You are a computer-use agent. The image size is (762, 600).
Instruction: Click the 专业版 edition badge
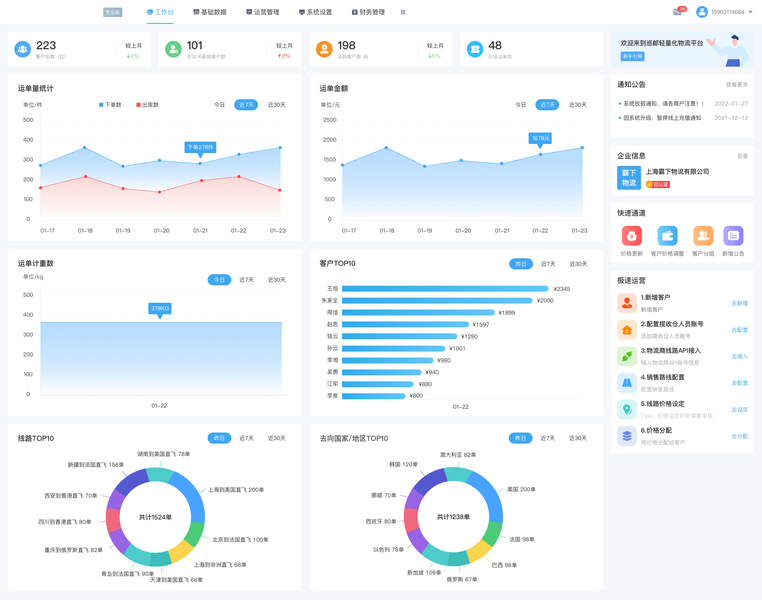(x=112, y=12)
